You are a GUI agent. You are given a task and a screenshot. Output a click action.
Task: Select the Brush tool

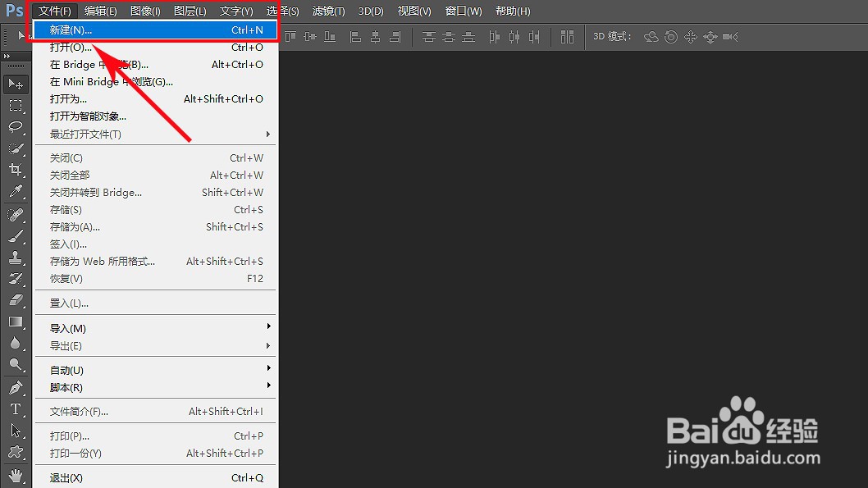pos(16,236)
